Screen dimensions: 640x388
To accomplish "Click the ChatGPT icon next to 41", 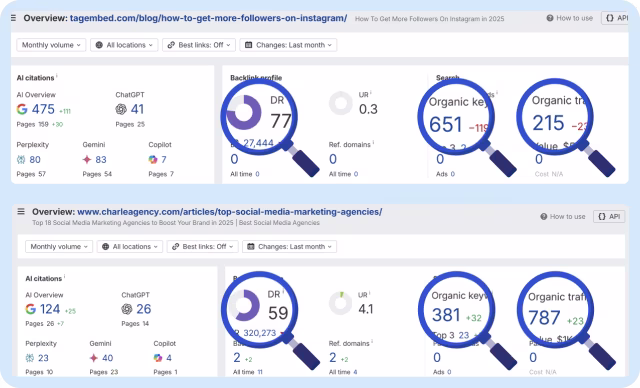I will pos(121,109).
